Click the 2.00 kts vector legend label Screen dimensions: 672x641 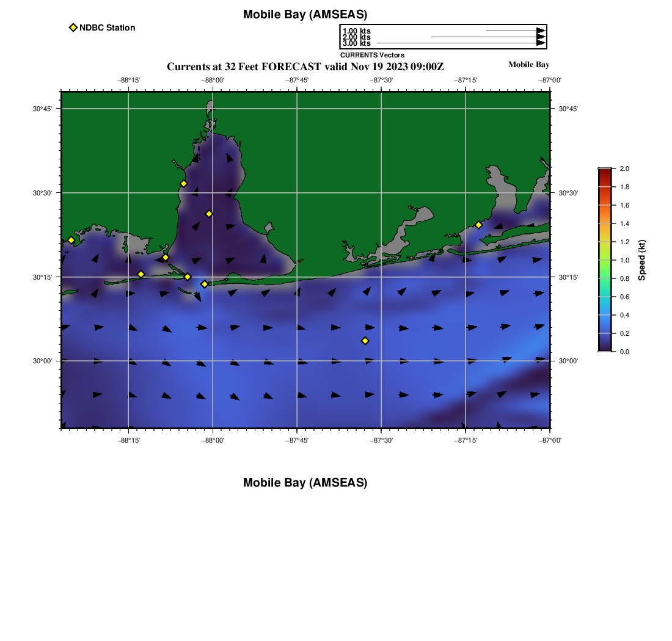point(356,37)
